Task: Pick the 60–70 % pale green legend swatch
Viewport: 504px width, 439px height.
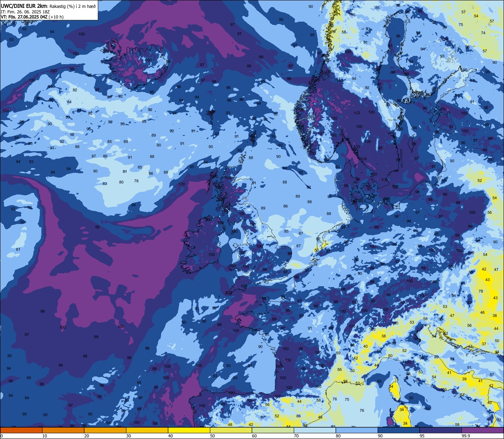Action: coord(272,430)
